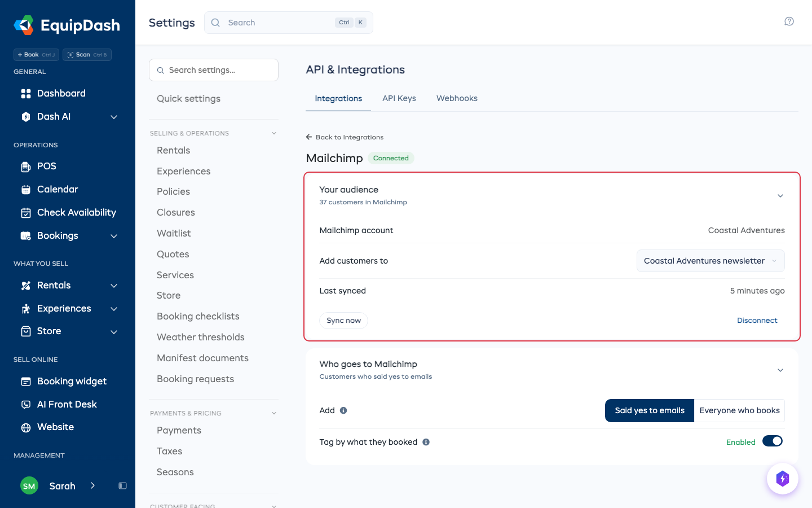
Task: Click the Booking widget icon
Action: click(26, 382)
